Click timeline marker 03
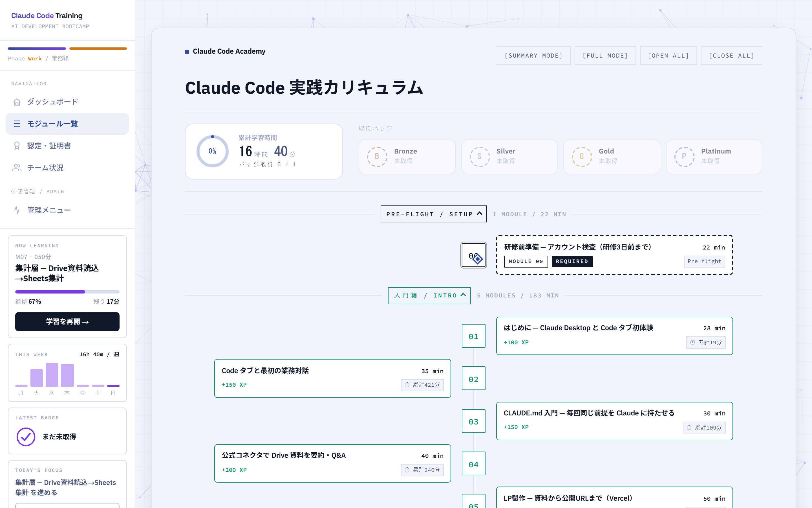Screen dimensions: 812x508 point(473,421)
